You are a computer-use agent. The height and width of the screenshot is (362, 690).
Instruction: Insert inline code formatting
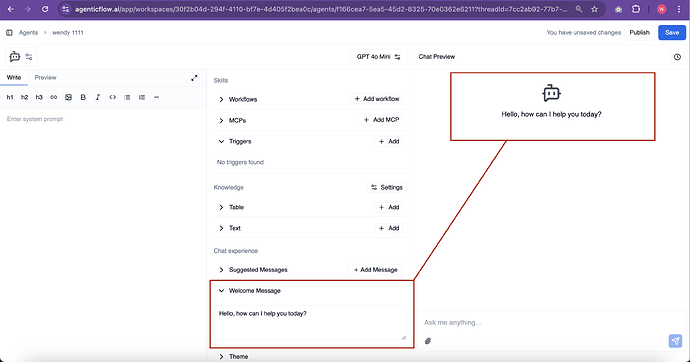click(x=113, y=97)
